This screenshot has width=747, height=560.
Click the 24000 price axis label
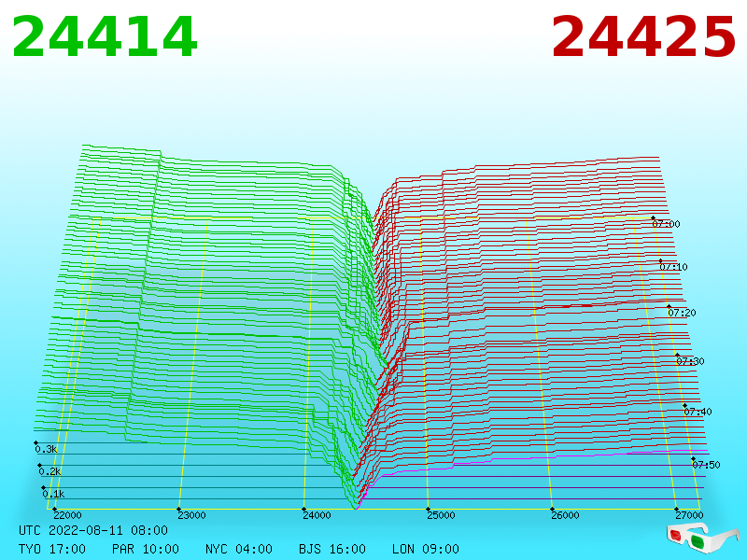click(x=317, y=515)
